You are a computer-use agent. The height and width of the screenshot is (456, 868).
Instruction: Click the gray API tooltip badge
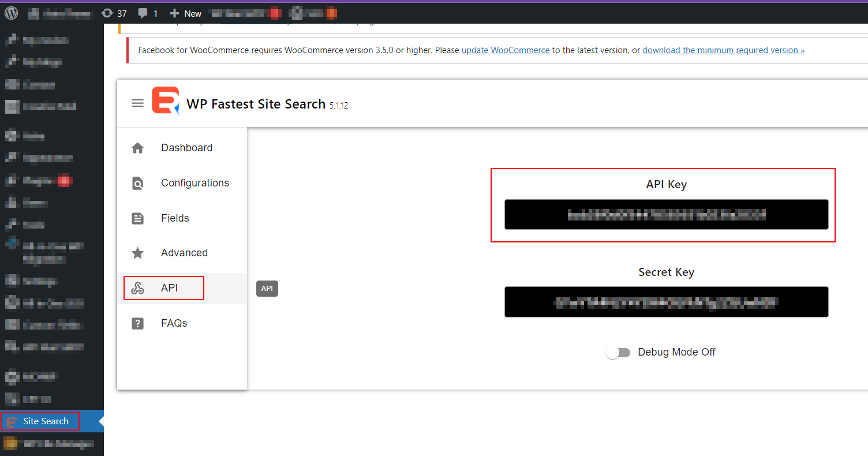(267, 289)
